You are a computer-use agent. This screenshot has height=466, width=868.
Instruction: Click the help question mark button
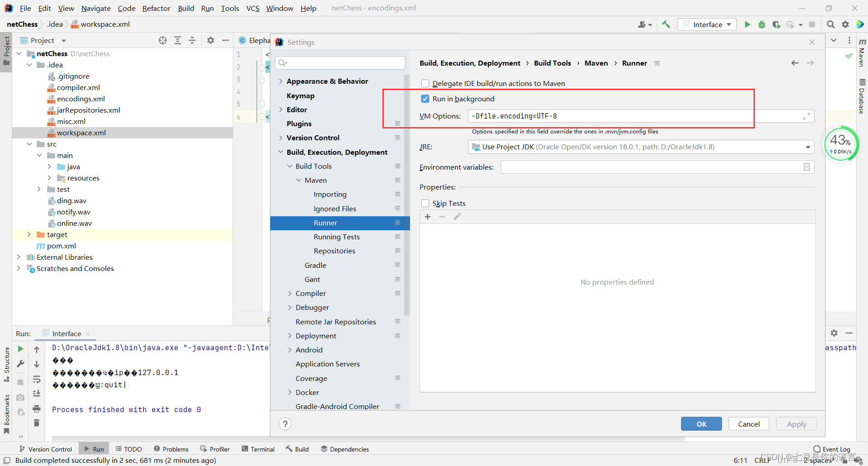(285, 424)
